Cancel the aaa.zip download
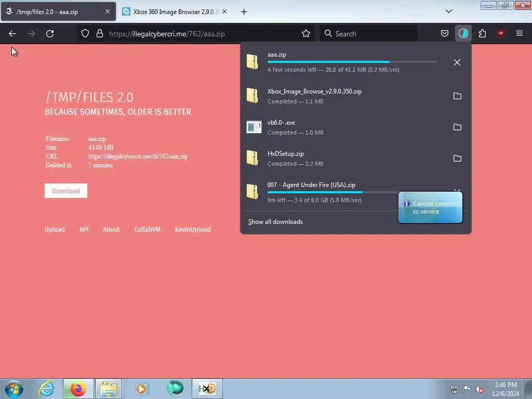This screenshot has width=532, height=399. point(457,62)
